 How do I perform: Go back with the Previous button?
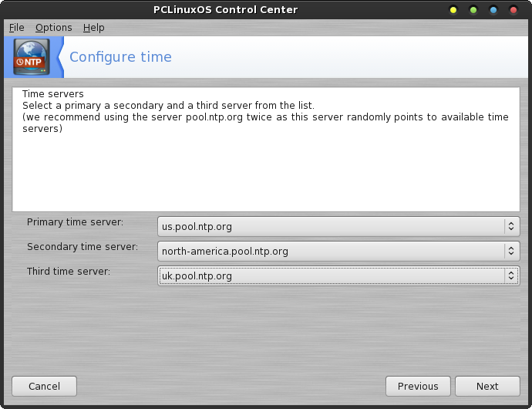418,387
